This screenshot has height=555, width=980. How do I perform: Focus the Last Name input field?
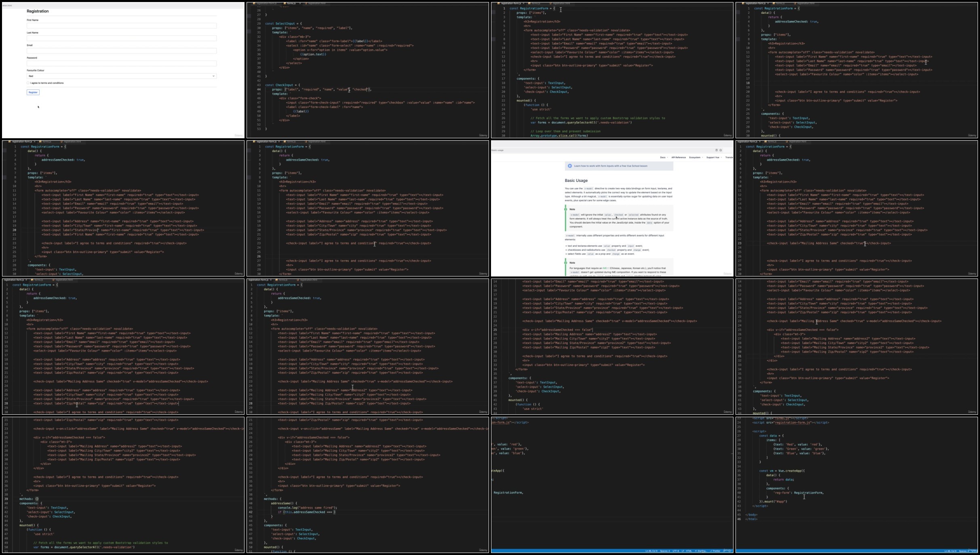[122, 38]
